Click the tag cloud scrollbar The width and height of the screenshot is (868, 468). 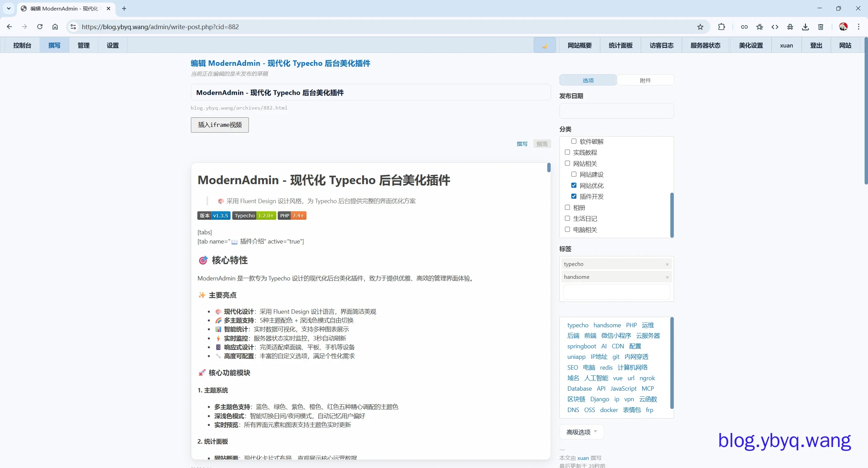pyautogui.click(x=672, y=363)
